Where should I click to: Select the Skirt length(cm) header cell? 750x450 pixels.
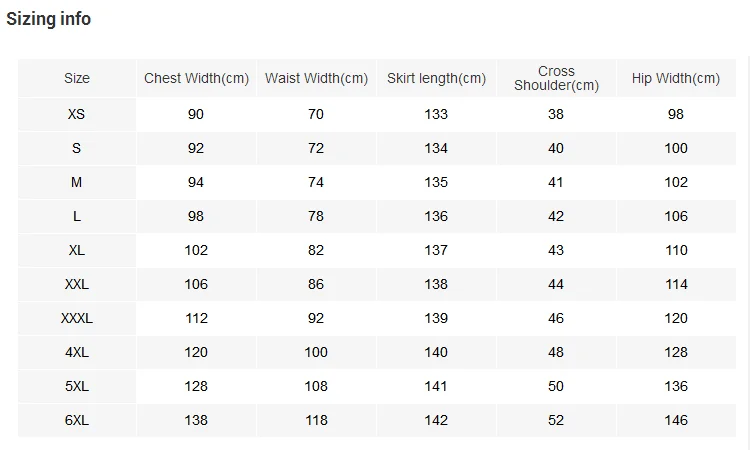tap(436, 78)
